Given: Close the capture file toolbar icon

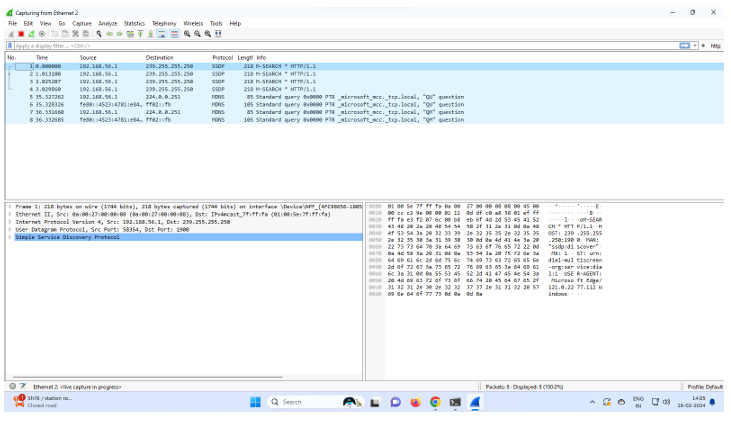Looking at the screenshot, I should tap(75, 34).
